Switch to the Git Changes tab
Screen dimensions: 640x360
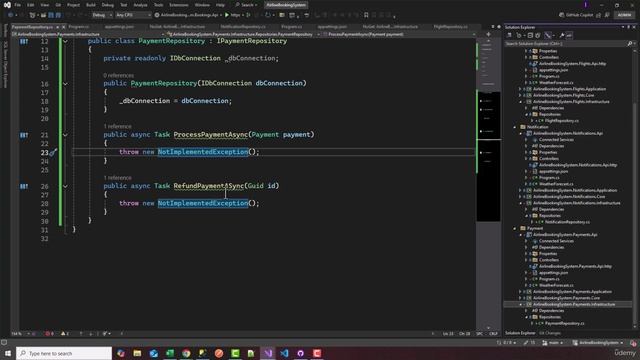point(549,333)
